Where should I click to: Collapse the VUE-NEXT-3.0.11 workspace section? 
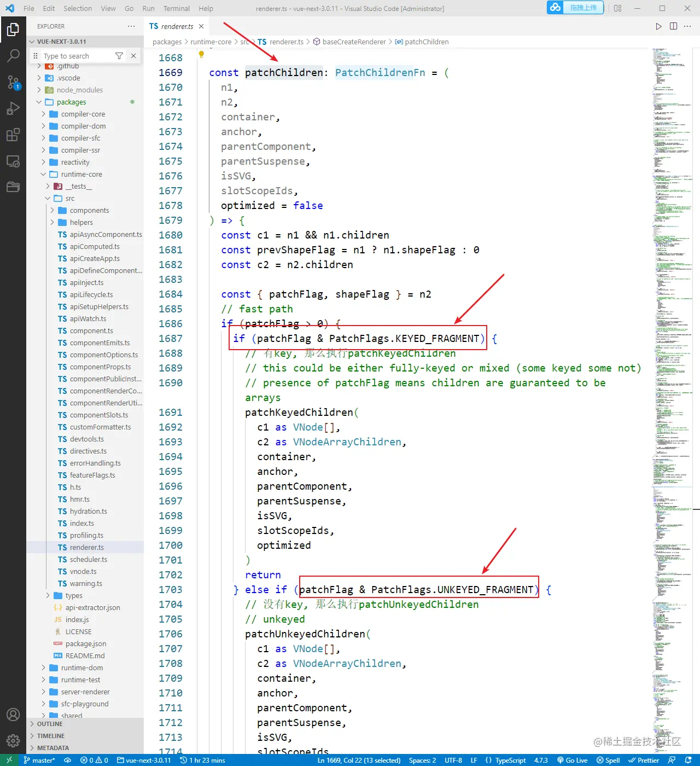[85, 42]
